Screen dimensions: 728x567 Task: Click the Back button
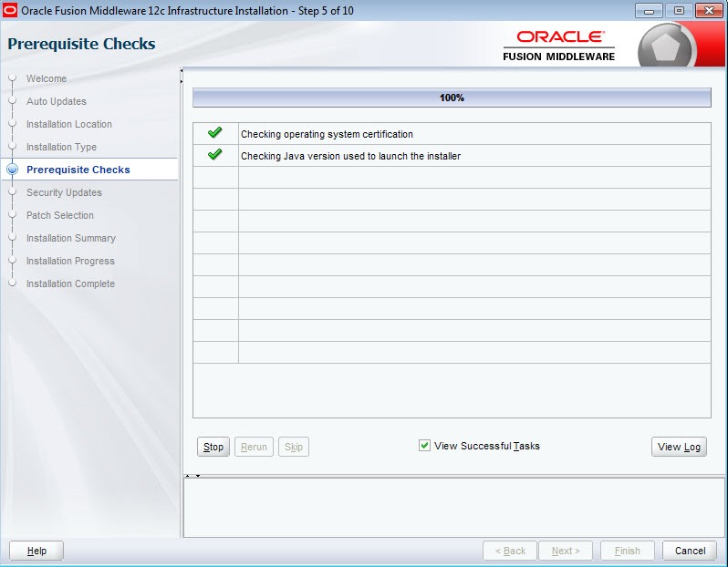click(x=510, y=551)
